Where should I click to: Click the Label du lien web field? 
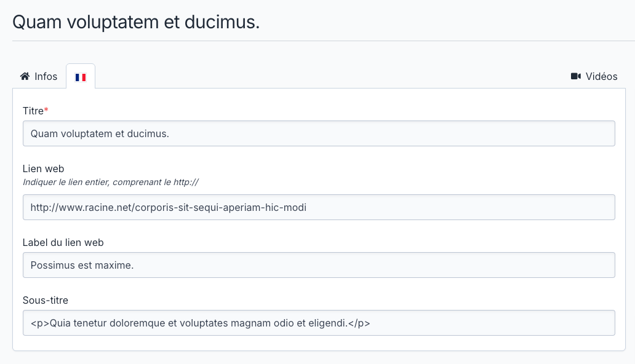click(319, 265)
